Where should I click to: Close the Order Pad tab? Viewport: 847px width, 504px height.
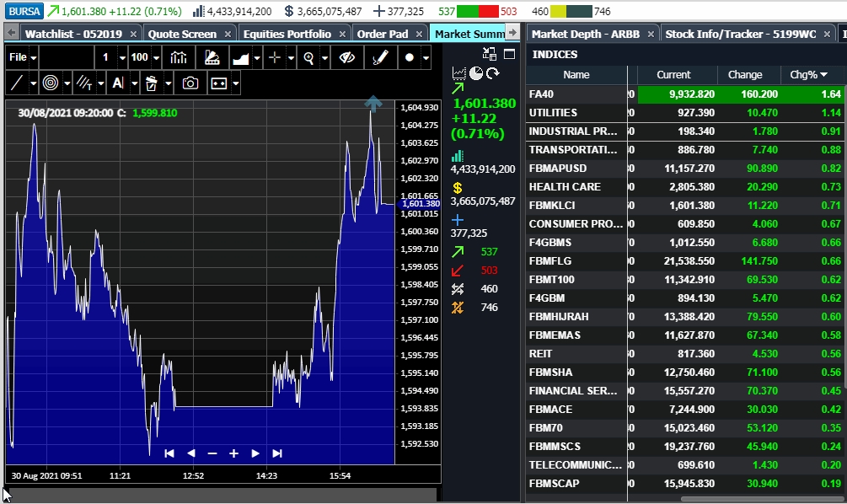[419, 34]
